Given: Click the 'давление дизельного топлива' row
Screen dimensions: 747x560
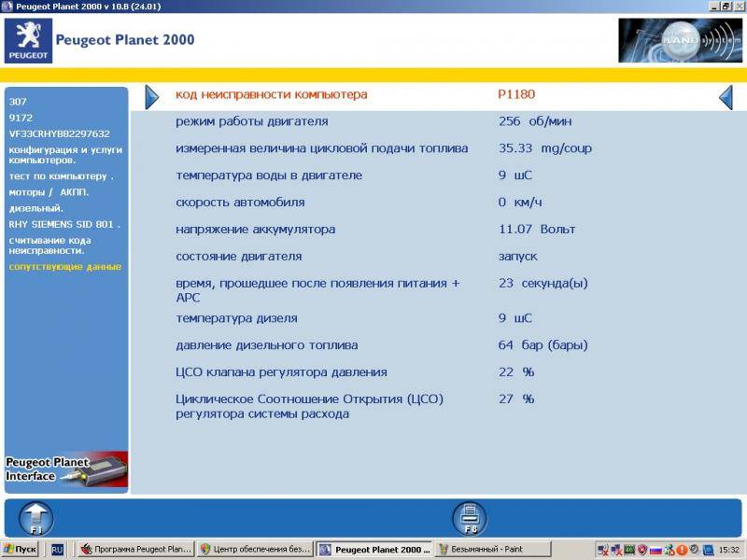Looking at the screenshot, I should coord(266,345).
